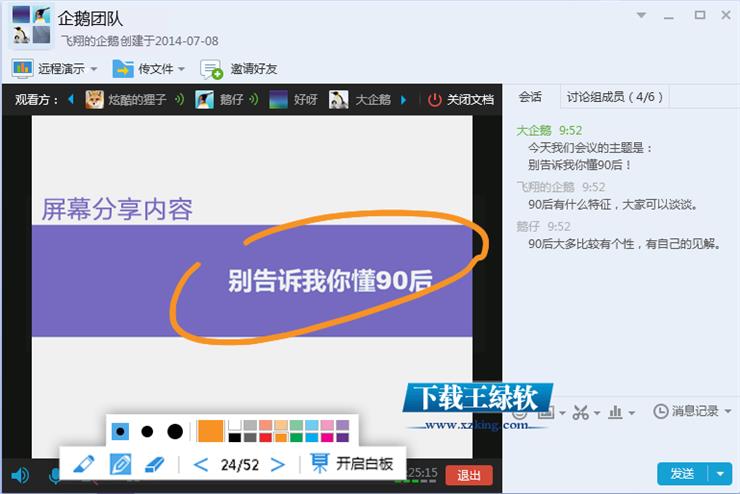This screenshot has width=740, height=494.
Task: Click the bar chart poll icon
Action: click(615, 412)
